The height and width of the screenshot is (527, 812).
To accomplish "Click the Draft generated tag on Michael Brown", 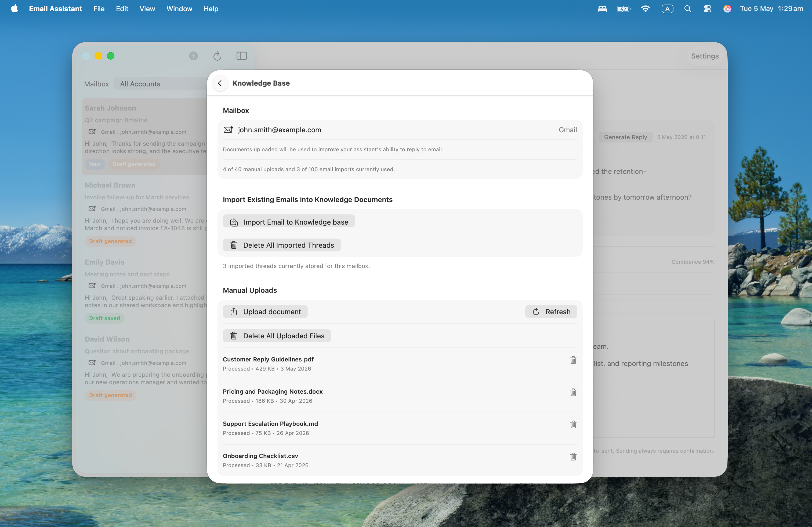I will (x=110, y=241).
